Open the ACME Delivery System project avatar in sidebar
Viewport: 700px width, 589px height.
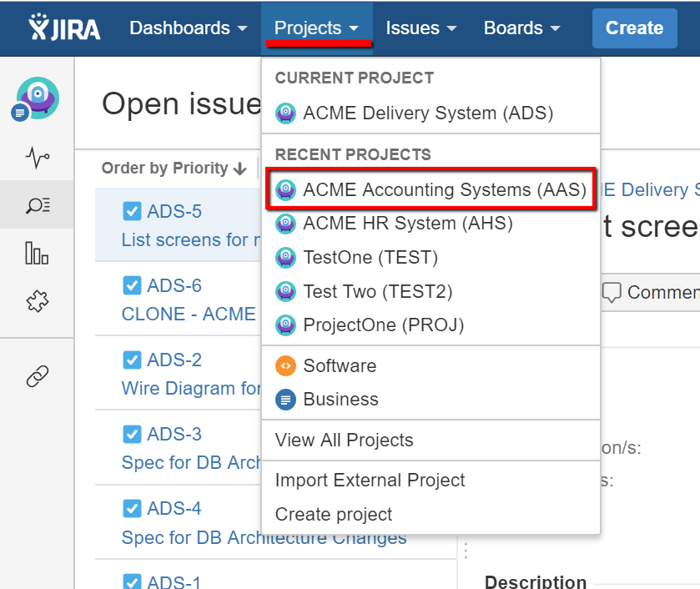38,98
